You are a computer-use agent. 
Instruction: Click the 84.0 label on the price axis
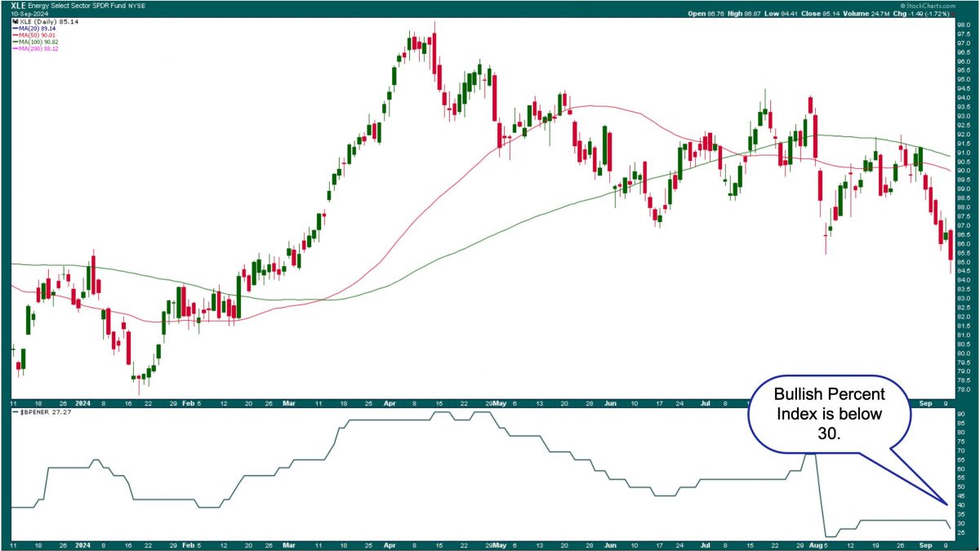pyautogui.click(x=962, y=280)
